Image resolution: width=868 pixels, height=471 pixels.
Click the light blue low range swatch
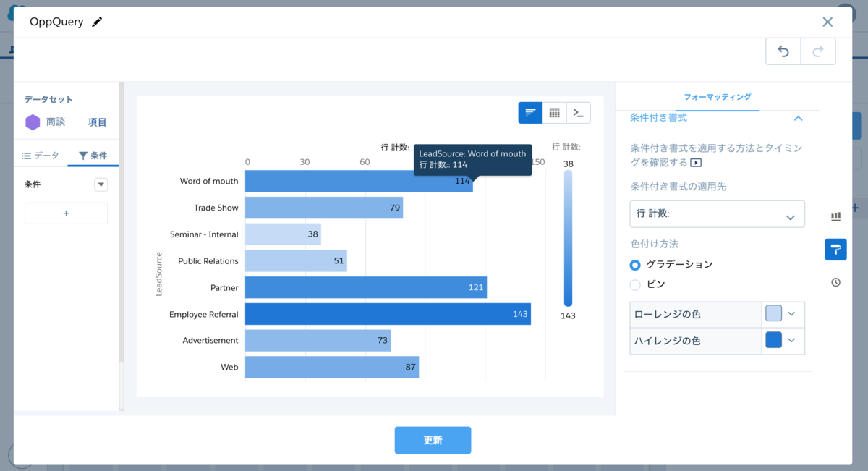coord(773,313)
